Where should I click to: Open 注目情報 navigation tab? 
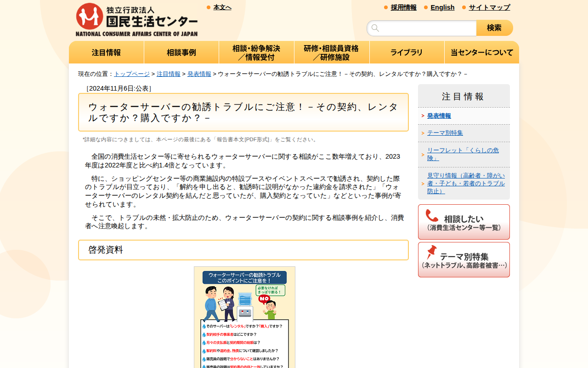click(x=107, y=52)
